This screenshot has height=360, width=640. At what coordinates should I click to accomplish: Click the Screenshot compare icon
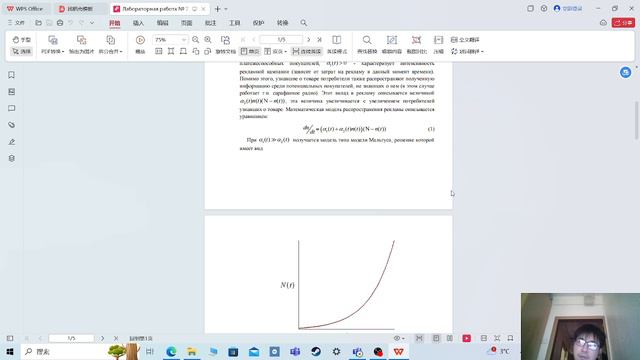click(416, 40)
